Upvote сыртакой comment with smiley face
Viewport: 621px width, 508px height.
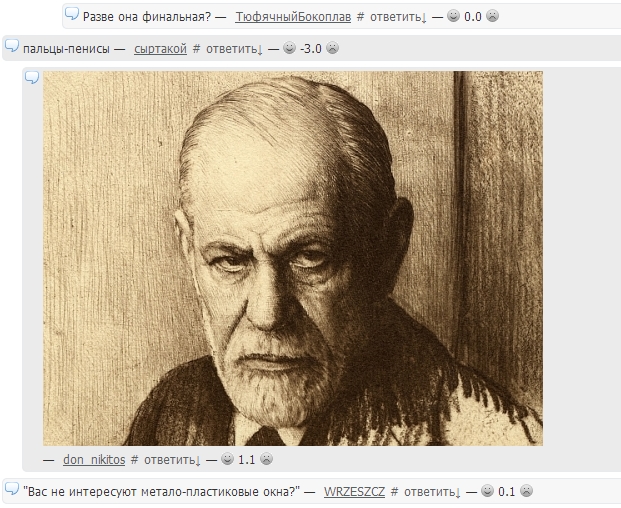[290, 48]
